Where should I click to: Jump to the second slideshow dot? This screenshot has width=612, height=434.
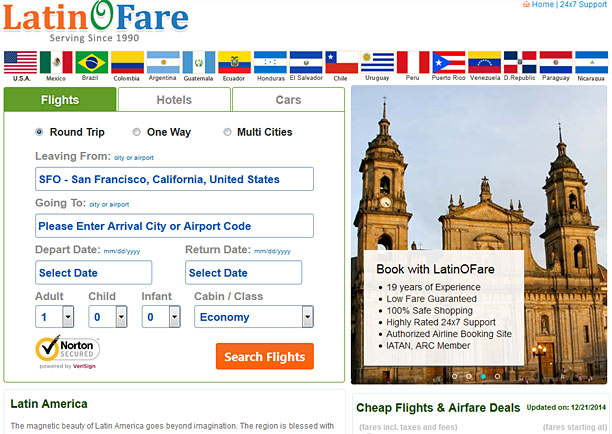point(469,376)
